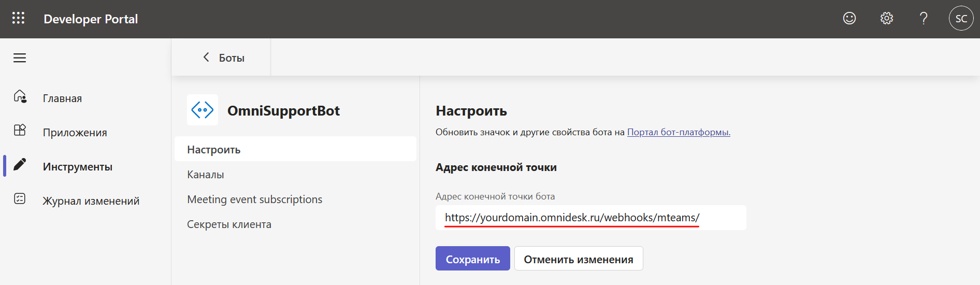Click the Инструменты pencil icon
Image resolution: width=980 pixels, height=285 pixels.
tap(20, 164)
